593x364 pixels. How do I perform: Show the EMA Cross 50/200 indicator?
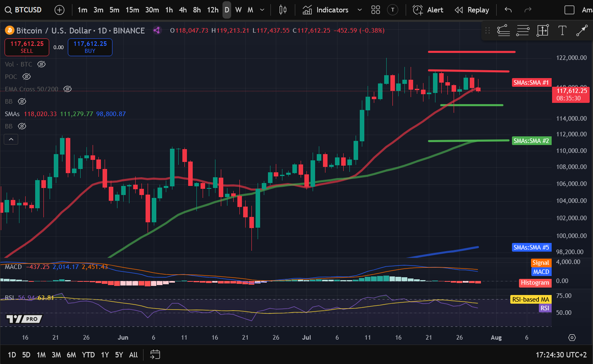coord(67,89)
